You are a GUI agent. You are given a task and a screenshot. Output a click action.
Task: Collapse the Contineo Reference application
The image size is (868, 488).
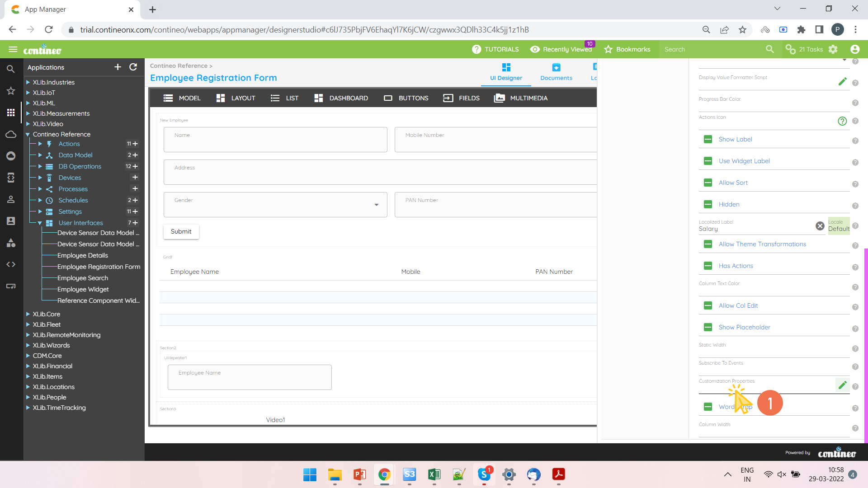point(28,134)
